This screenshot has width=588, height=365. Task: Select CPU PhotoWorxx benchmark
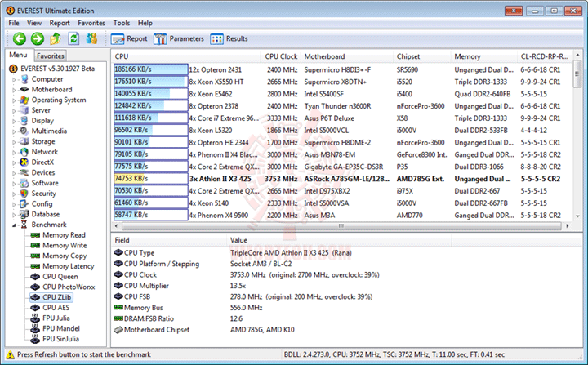click(69, 287)
